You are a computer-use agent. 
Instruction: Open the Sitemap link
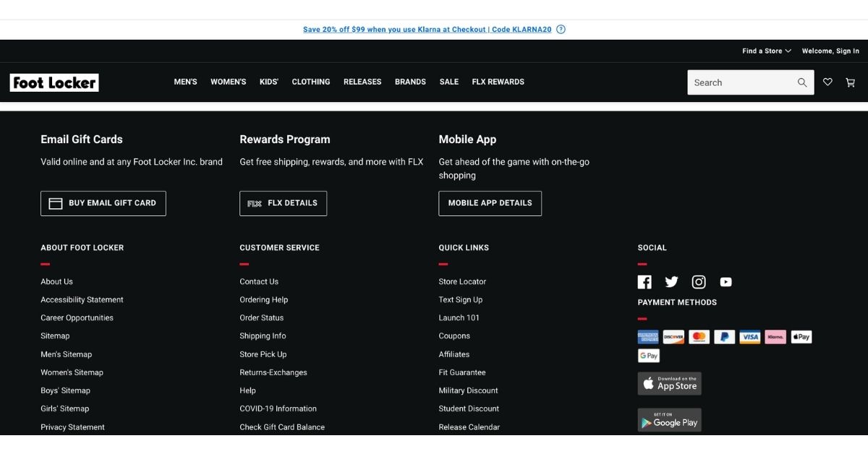(x=55, y=336)
